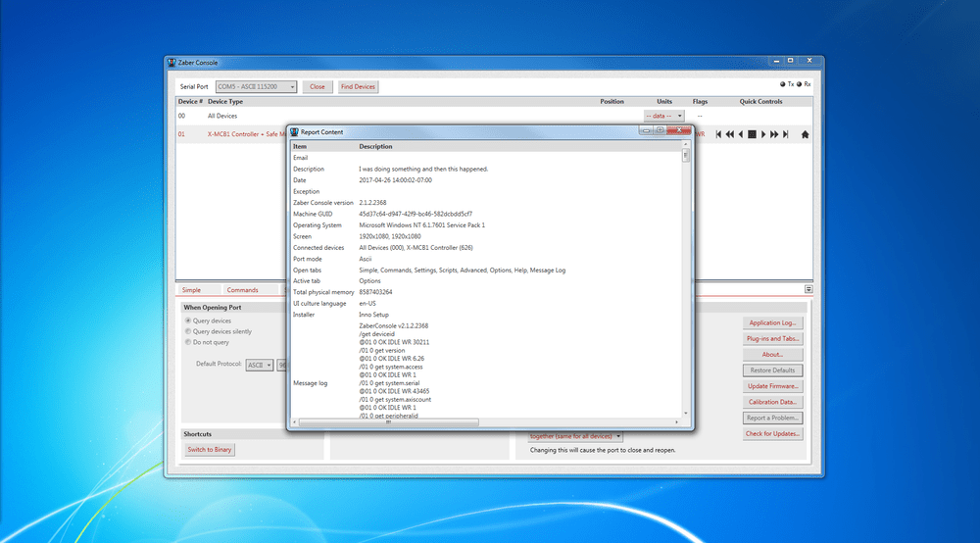This screenshot has width=980, height=543.
Task: Click the single left arrow quick control
Action: tap(741, 134)
